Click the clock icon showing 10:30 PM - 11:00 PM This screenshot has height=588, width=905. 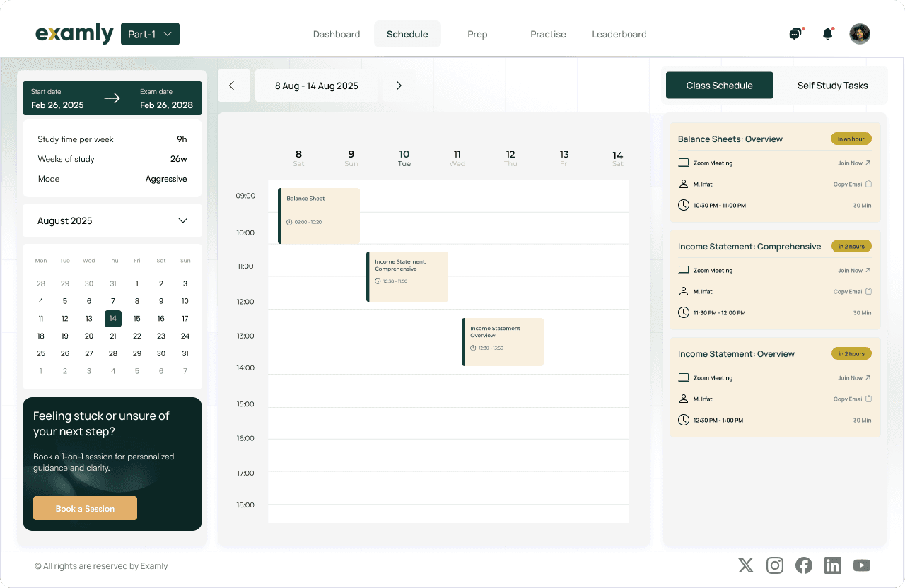click(683, 205)
